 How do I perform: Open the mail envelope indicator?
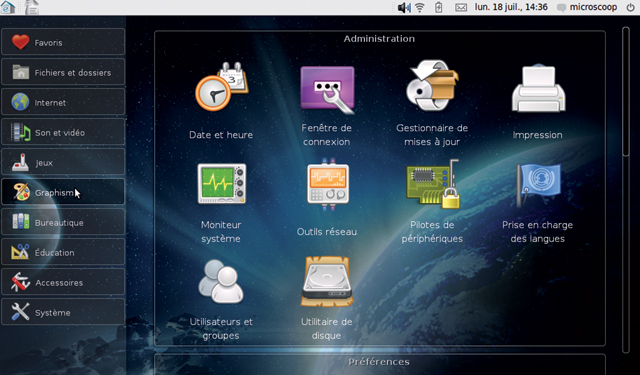pyautogui.click(x=461, y=8)
